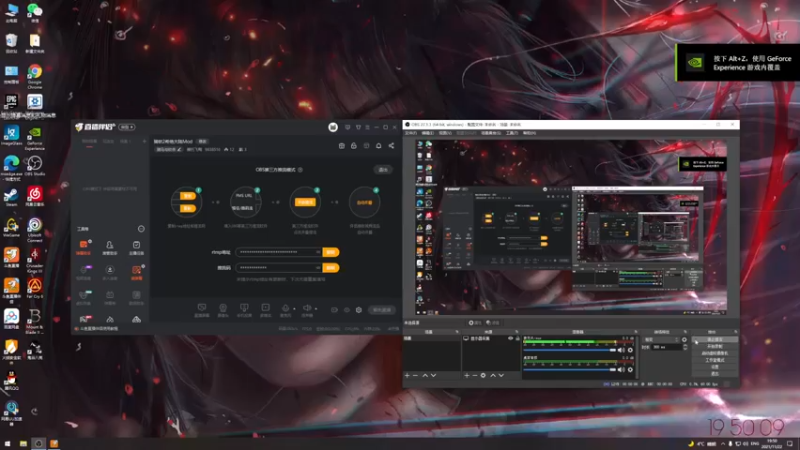Click the rtmp address input field

click(279, 252)
